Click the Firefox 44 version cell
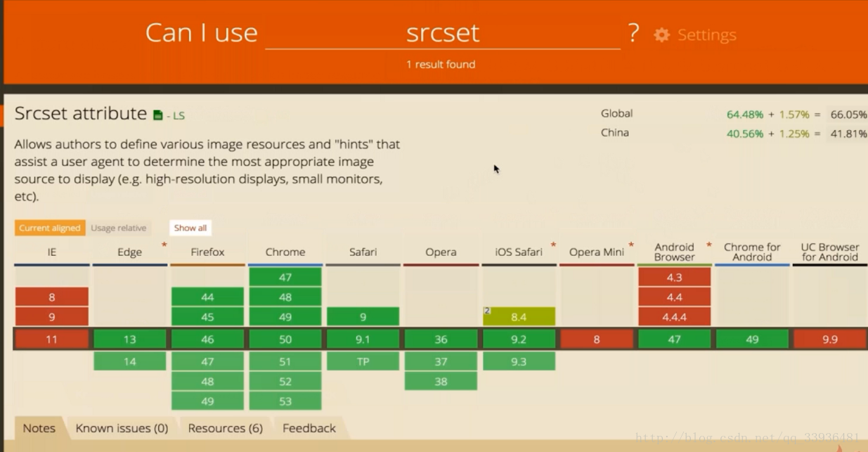Image resolution: width=868 pixels, height=452 pixels. tap(207, 297)
